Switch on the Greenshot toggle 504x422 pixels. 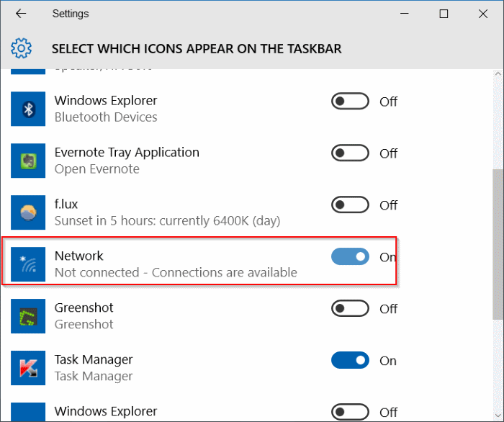click(350, 309)
